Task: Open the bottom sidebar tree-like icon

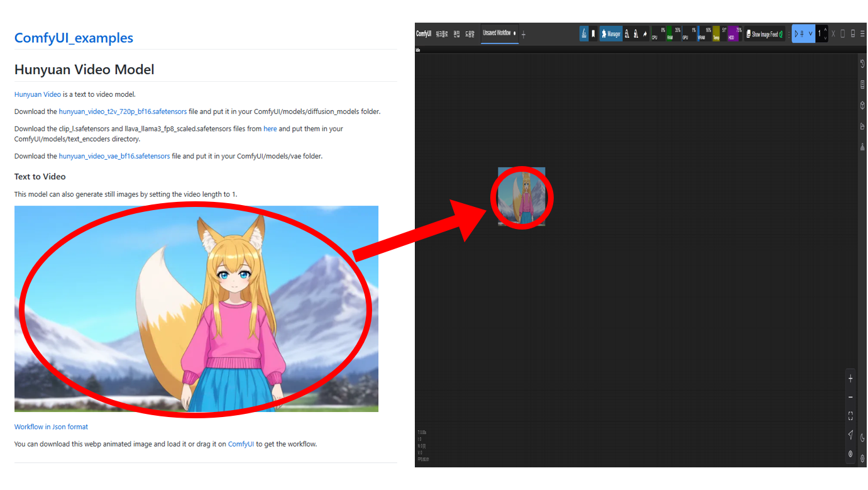Action: [862, 147]
